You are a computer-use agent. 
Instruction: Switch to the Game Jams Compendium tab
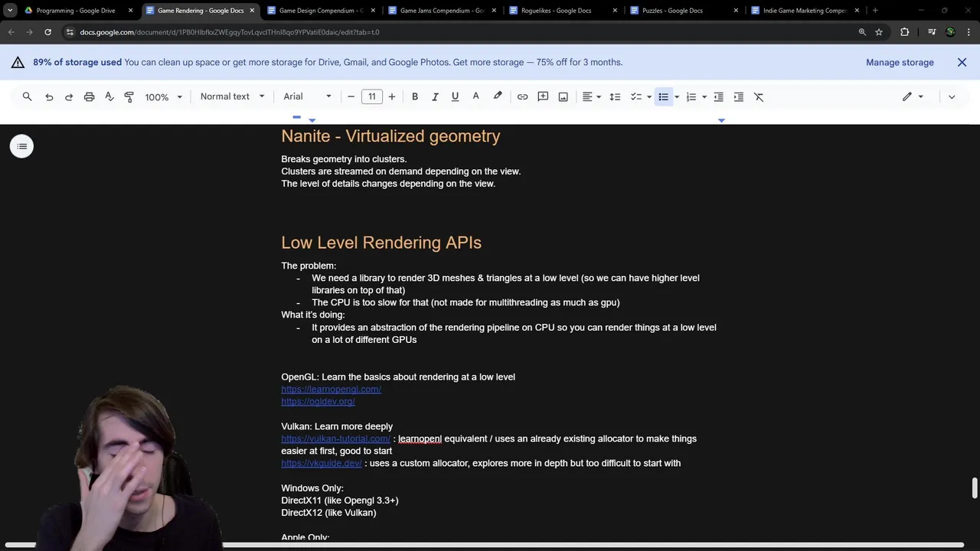pos(441,11)
